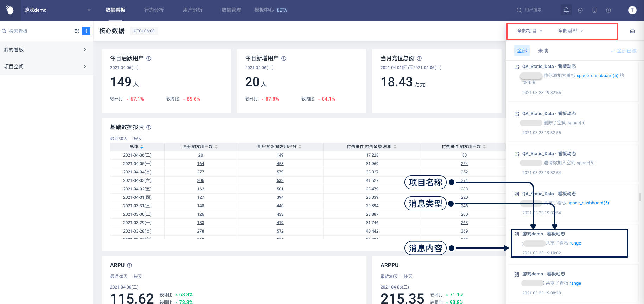Click info icon beside 今日活跃用户
The image size is (644, 304).
tap(149, 58)
